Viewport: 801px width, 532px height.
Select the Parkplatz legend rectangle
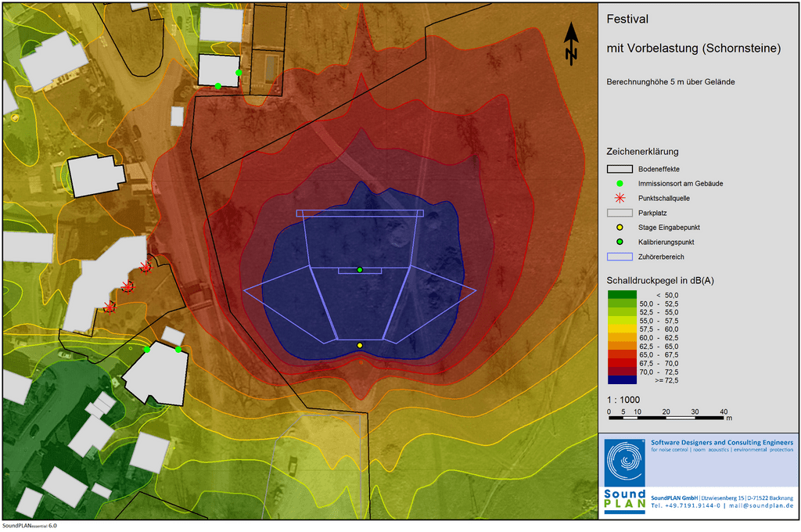(x=620, y=213)
